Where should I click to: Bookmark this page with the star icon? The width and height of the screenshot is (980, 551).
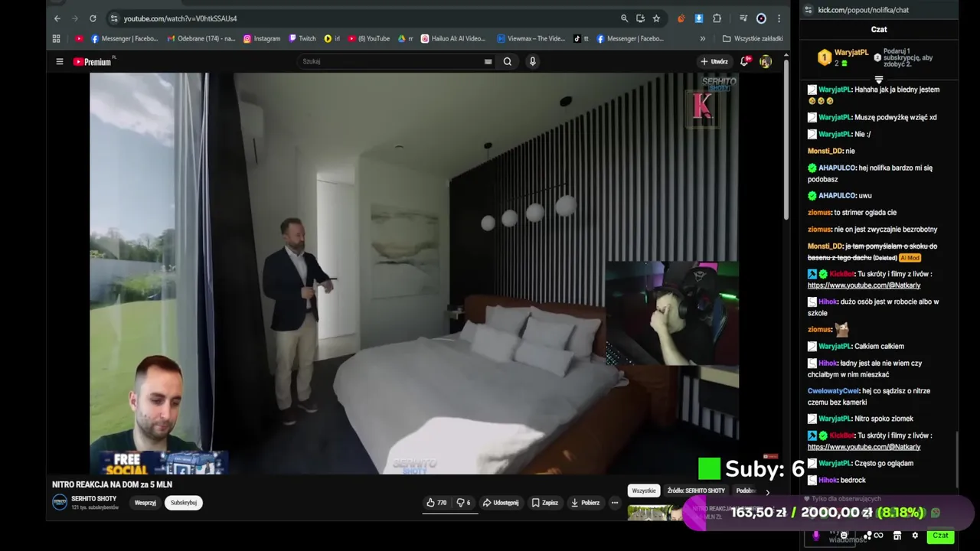(656, 18)
